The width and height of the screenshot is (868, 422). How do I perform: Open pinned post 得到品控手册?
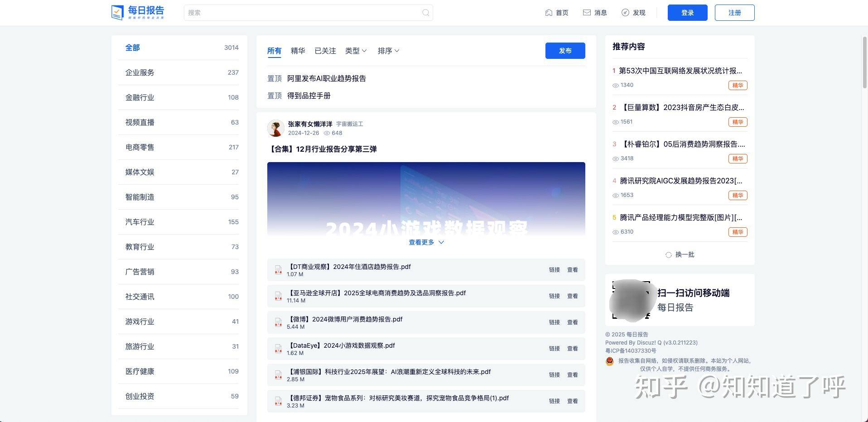309,96
